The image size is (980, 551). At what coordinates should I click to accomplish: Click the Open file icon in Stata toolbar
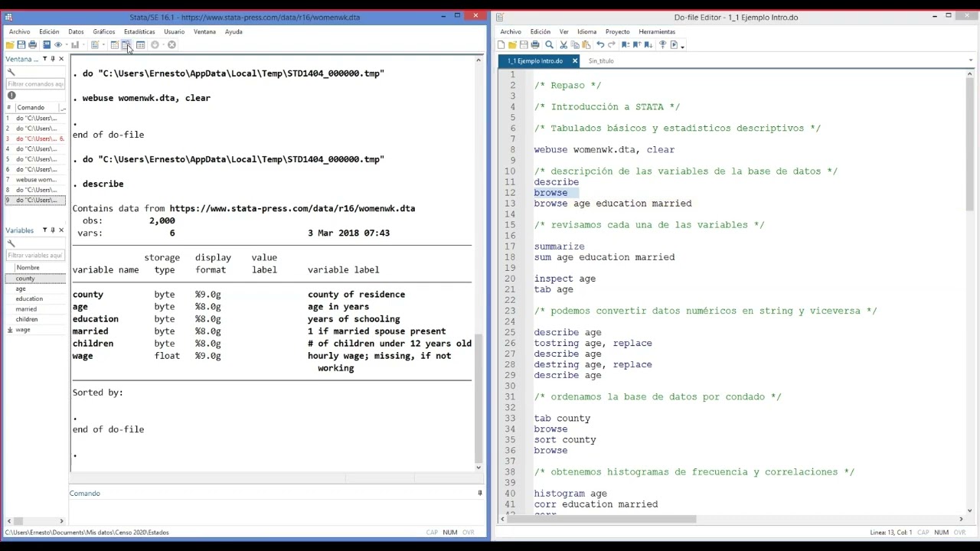click(x=10, y=44)
